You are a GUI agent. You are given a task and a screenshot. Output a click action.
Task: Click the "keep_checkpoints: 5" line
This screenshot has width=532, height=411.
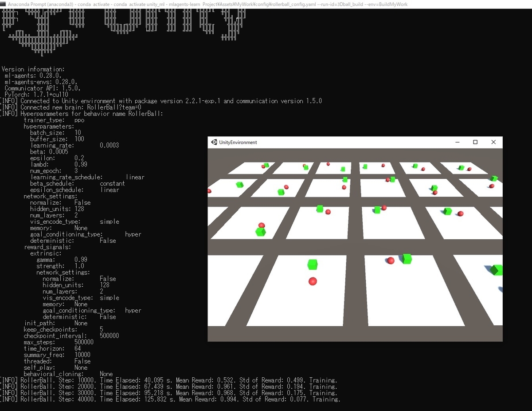(64, 329)
